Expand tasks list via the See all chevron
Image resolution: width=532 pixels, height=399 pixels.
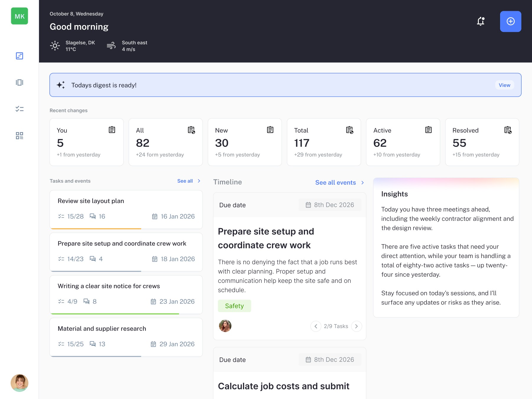198,181
